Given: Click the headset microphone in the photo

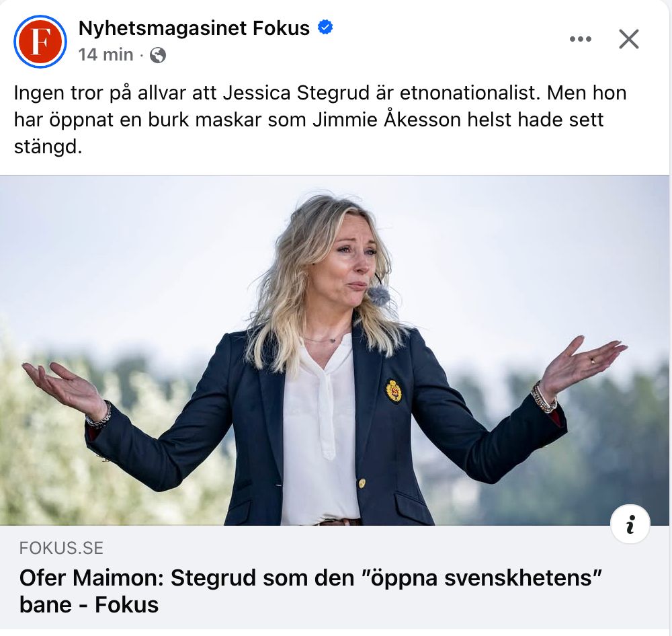Looking at the screenshot, I should tap(378, 294).
